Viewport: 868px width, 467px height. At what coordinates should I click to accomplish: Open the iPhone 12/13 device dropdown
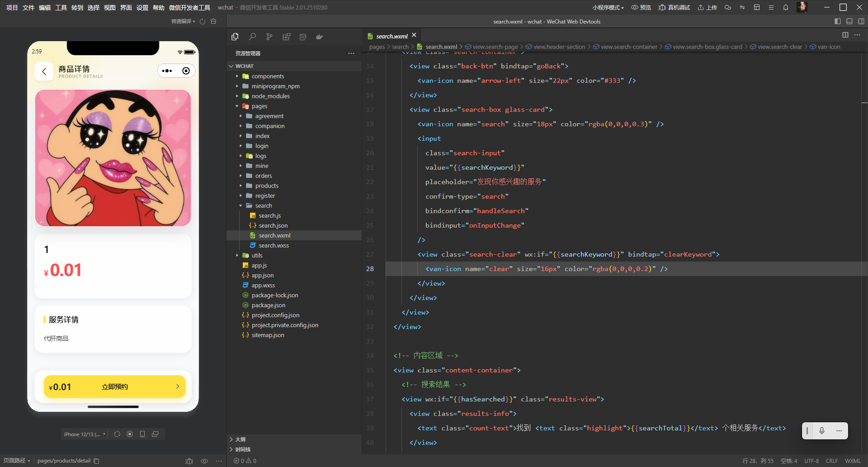click(85, 434)
